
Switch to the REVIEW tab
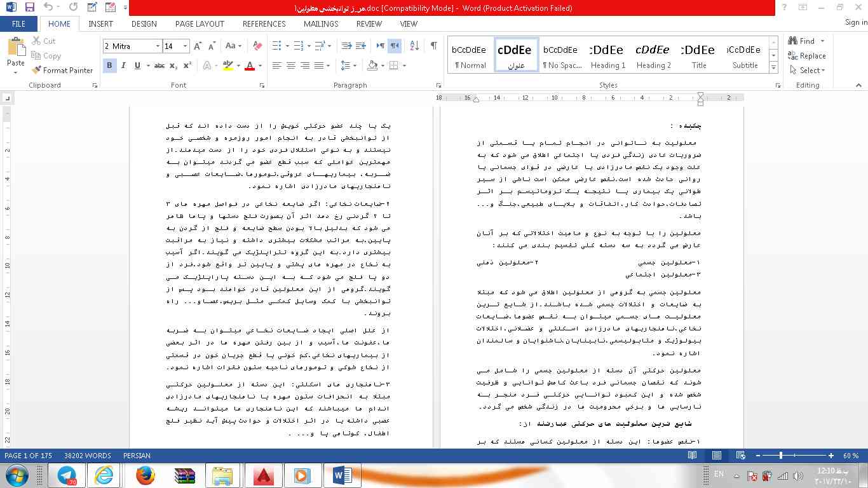(369, 24)
